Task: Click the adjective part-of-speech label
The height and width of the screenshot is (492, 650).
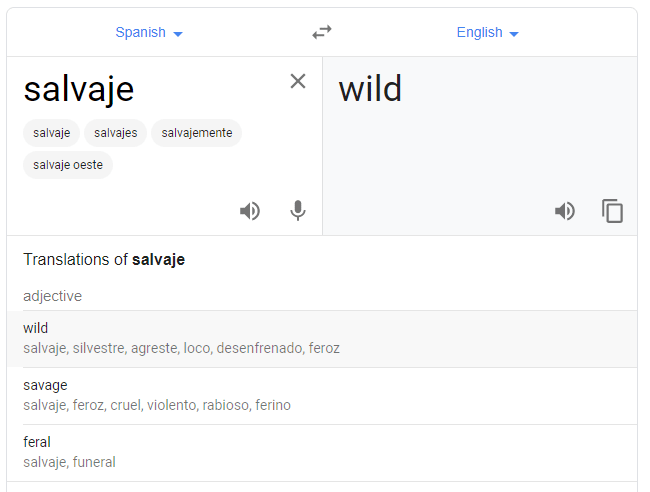Action: click(x=53, y=296)
